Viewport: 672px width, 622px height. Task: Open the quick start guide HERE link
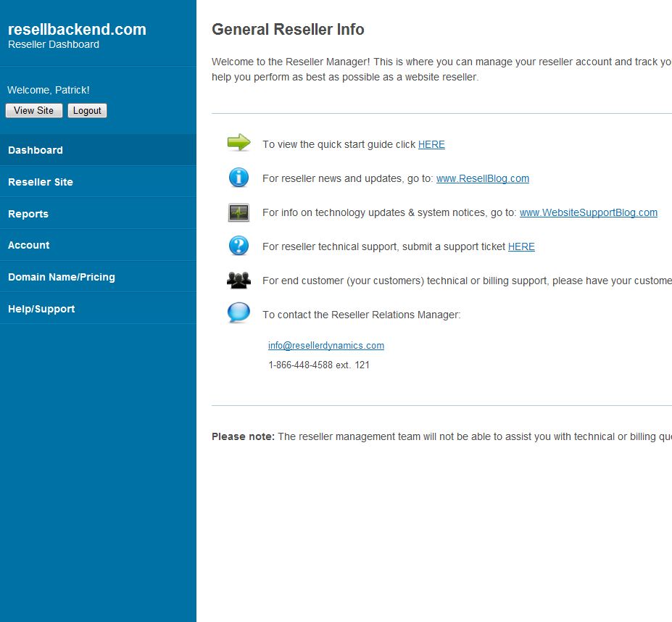(x=431, y=144)
